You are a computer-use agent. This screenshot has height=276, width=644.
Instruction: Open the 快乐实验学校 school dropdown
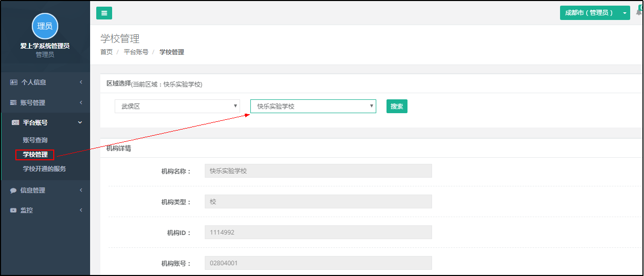click(313, 106)
